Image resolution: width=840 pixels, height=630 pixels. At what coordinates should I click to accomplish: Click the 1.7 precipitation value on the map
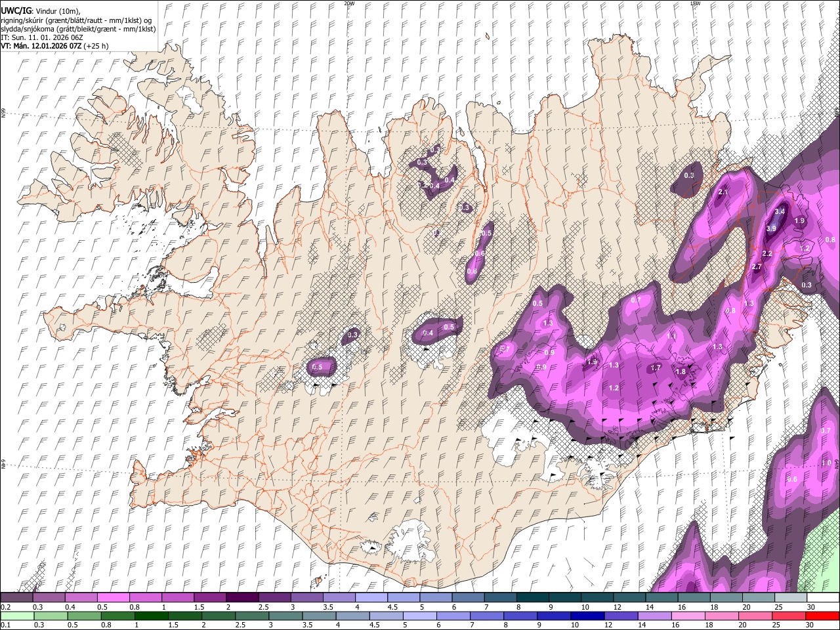pyautogui.click(x=655, y=368)
